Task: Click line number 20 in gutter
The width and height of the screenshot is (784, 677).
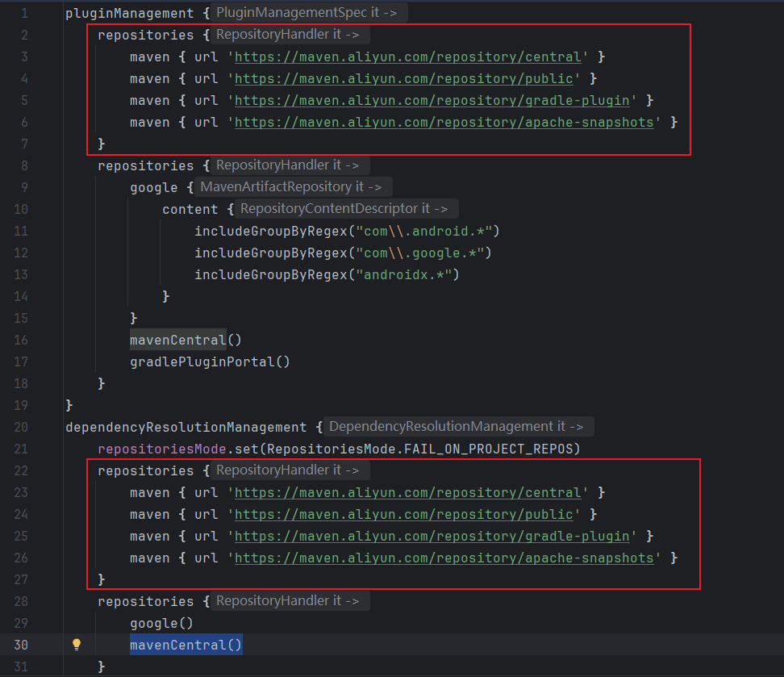Action: coord(21,428)
